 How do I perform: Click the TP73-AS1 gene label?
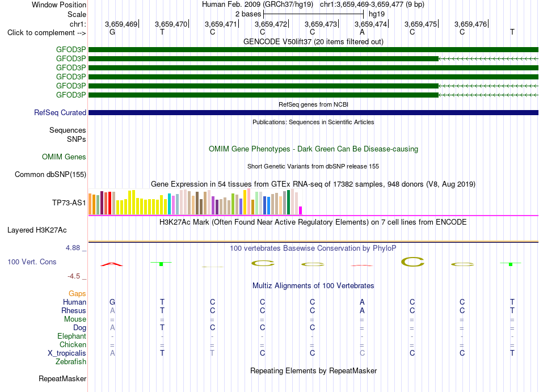tap(69, 203)
